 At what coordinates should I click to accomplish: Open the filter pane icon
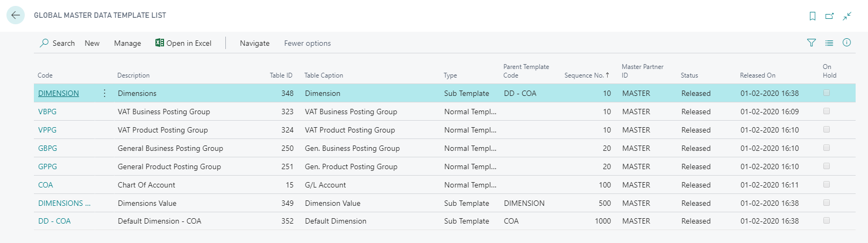pos(812,43)
